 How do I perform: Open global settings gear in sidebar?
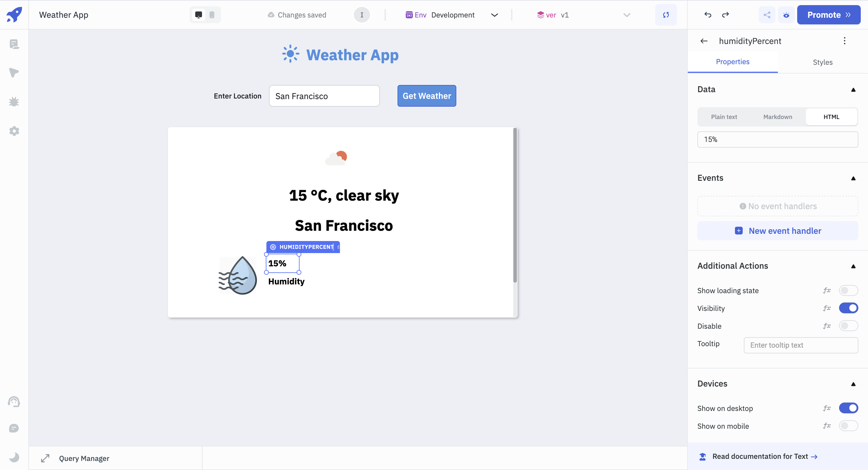tap(14, 131)
